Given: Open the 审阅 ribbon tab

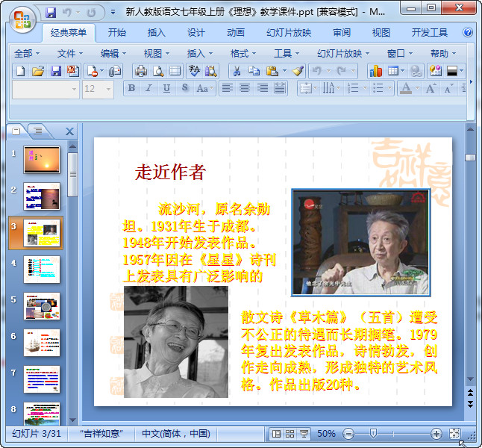Looking at the screenshot, I should click(x=342, y=32).
